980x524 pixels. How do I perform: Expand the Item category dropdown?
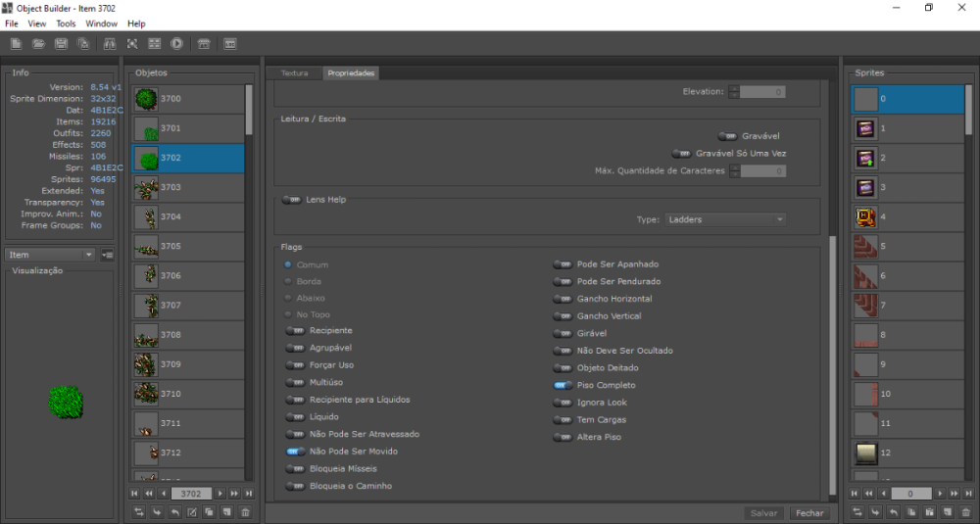pos(49,255)
